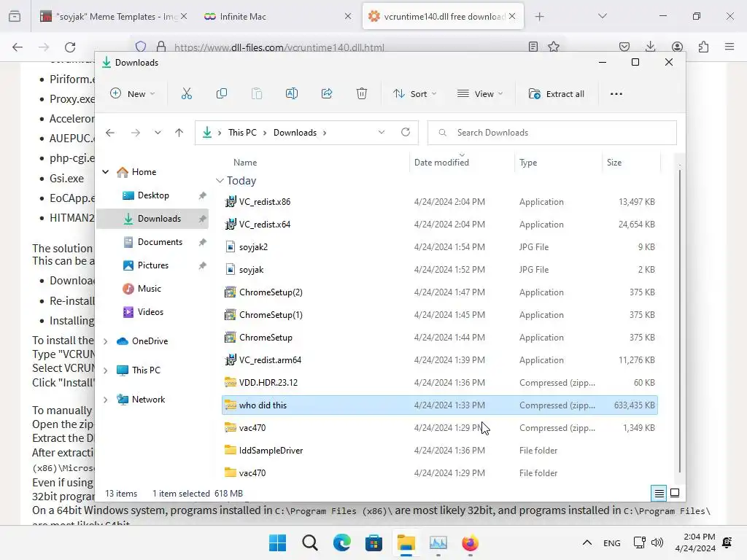Click the file list vertical scrollbar
Image resolution: width=747 pixels, height=560 pixels.
pyautogui.click(x=680, y=322)
